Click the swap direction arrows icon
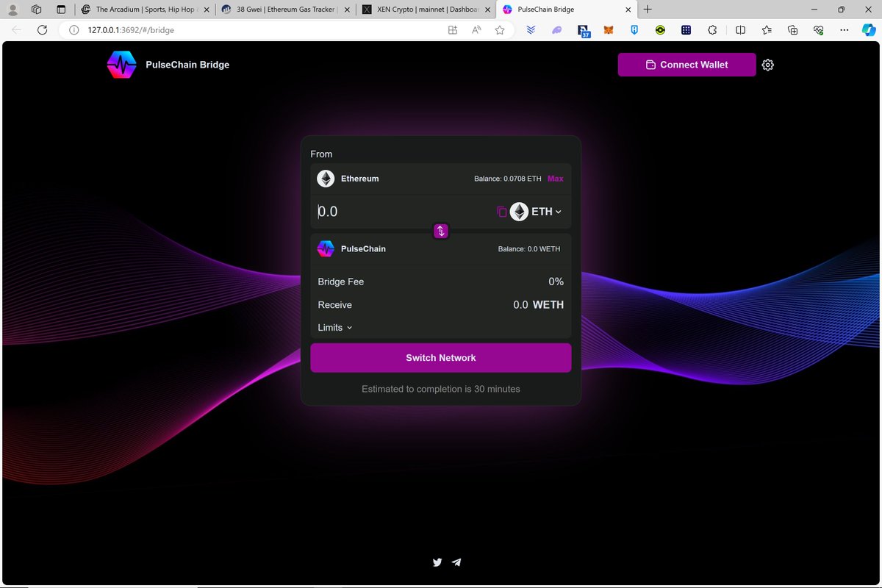This screenshot has width=882, height=588. (441, 231)
